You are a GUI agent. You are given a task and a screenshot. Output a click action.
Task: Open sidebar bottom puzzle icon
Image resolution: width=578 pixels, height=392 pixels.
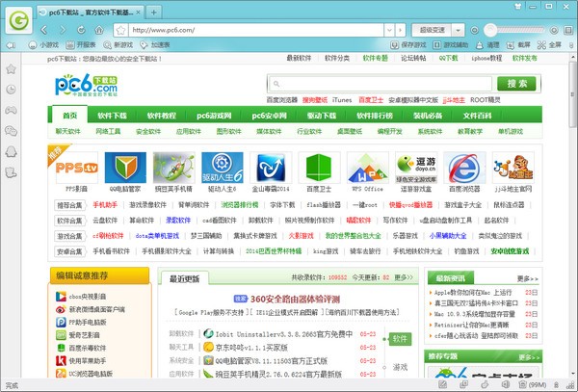click(x=11, y=172)
